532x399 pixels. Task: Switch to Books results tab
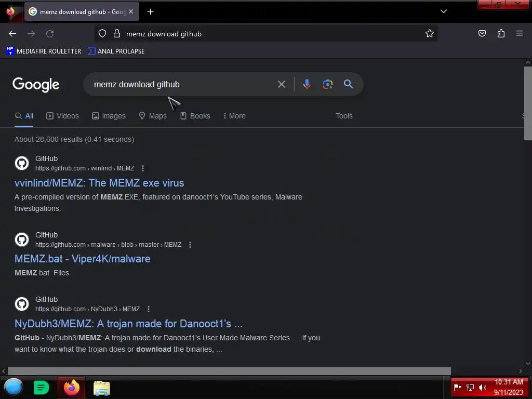[195, 116]
